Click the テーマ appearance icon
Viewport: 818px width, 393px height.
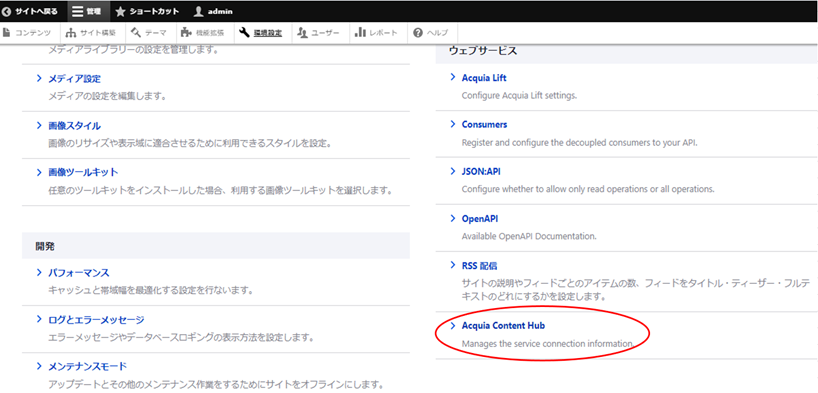[136, 33]
